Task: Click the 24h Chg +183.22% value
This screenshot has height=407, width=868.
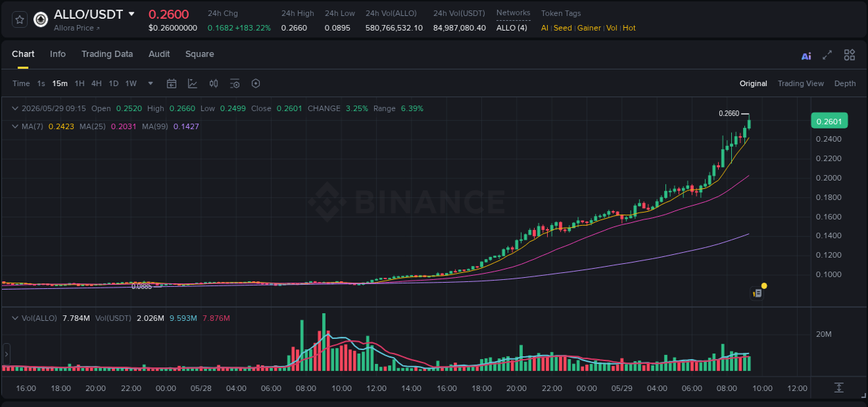Action: (253, 28)
